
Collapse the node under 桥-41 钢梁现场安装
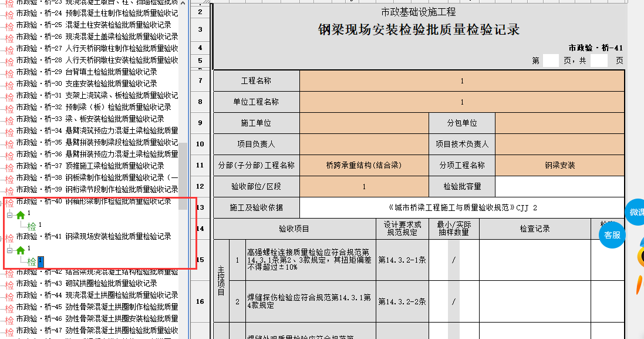pos(9,249)
